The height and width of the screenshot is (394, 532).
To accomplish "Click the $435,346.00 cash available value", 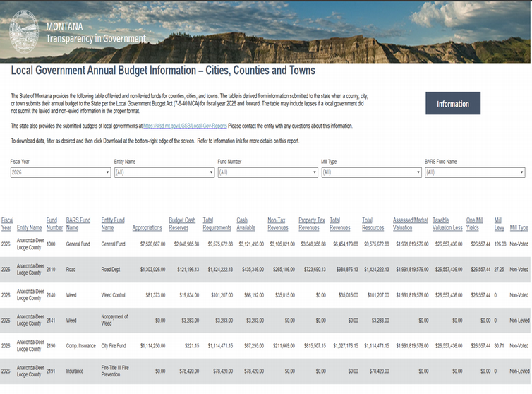I will pos(253,269).
